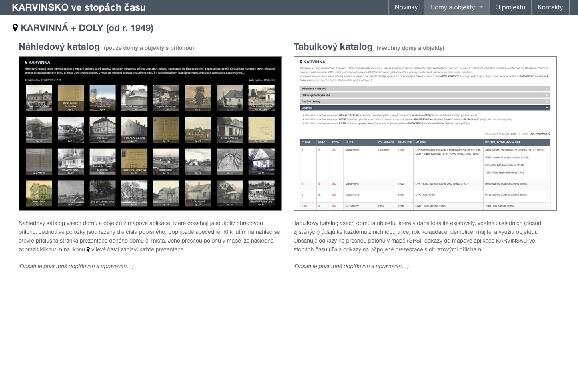
Task: Click the italic note below Tabulkový katalog description
Action: coord(351,266)
